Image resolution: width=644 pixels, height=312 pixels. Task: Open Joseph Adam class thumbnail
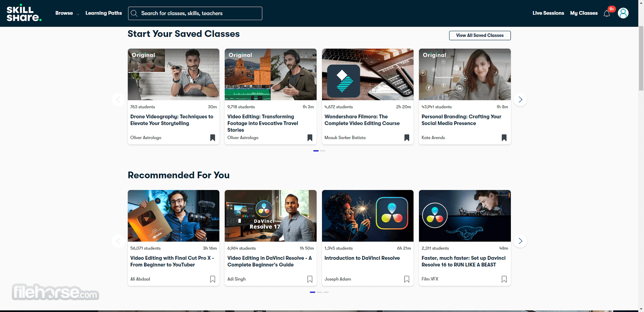[368, 216]
